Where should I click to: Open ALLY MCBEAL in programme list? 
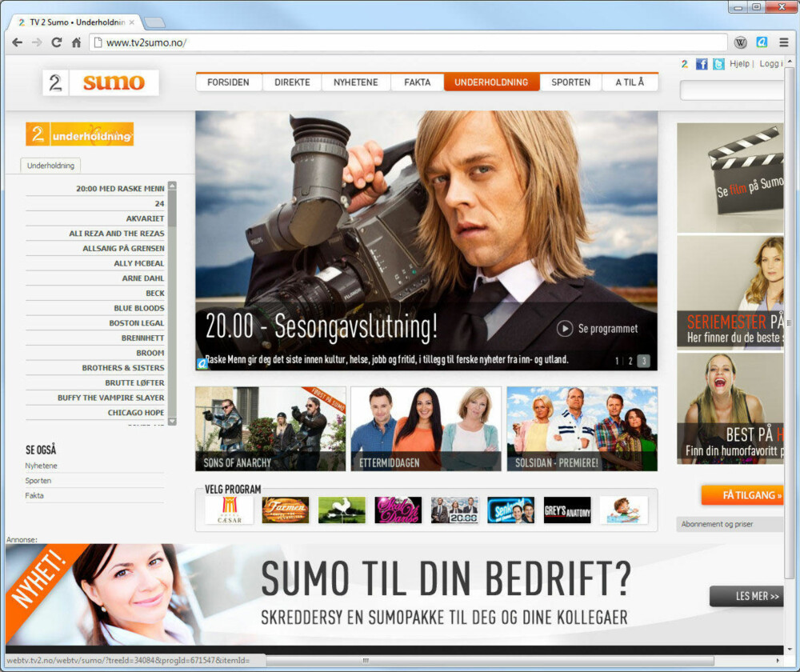(x=139, y=263)
